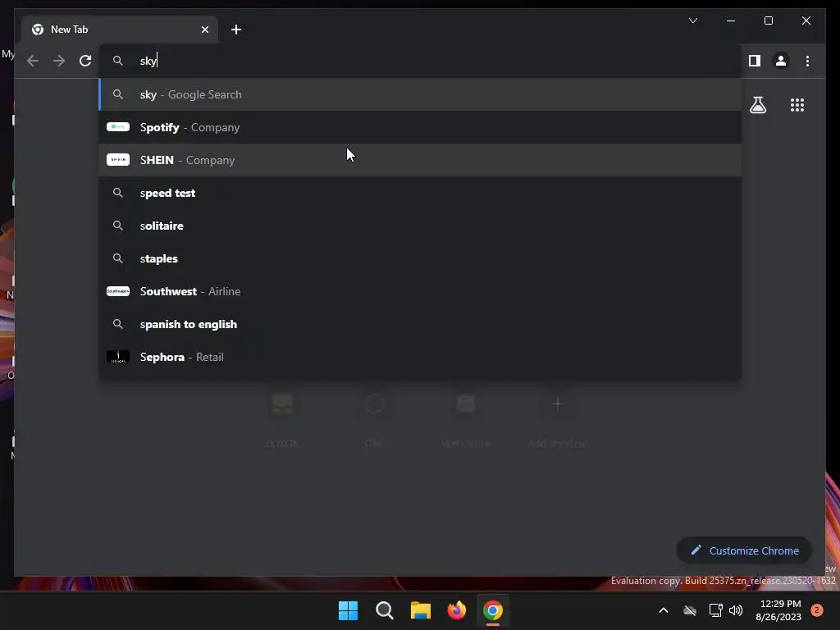Click the SHEIN logo thumbnail
Screen dimensions: 840x630
(x=118, y=160)
